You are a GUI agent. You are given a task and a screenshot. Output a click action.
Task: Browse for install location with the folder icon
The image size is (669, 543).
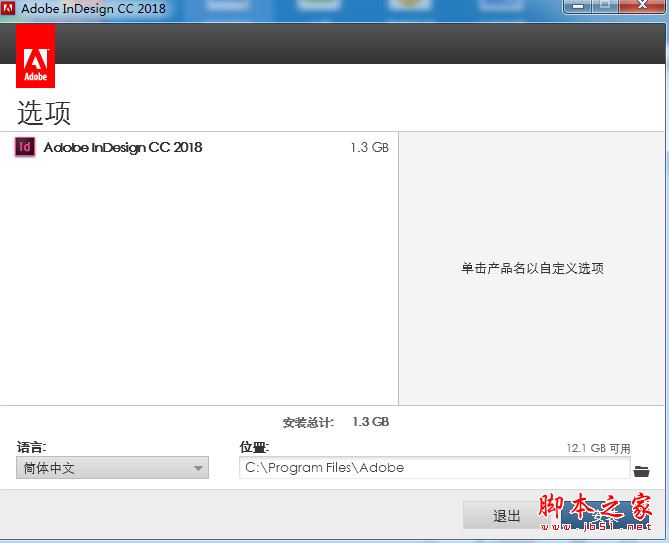pyautogui.click(x=641, y=471)
